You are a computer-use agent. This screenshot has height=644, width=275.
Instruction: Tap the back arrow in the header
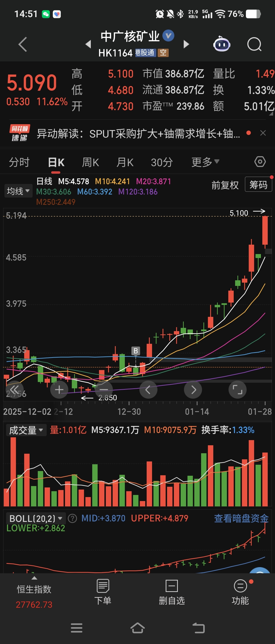coord(23,45)
